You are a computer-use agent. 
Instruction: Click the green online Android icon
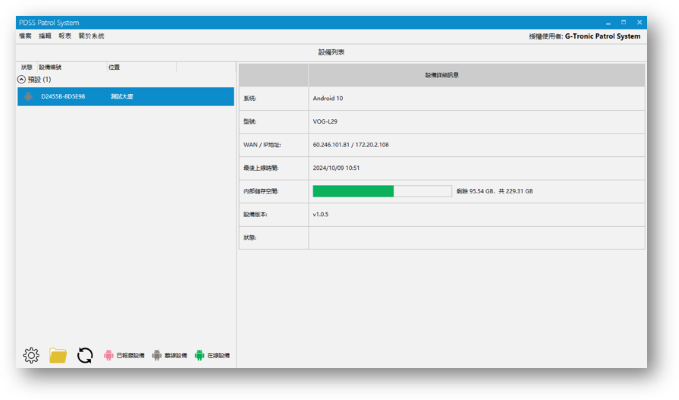click(200, 355)
